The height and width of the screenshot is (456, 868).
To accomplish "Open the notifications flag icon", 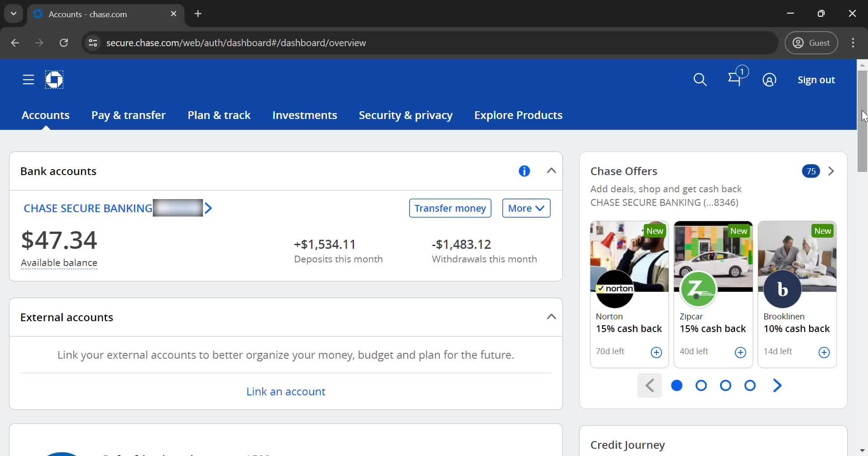I will tap(735, 80).
